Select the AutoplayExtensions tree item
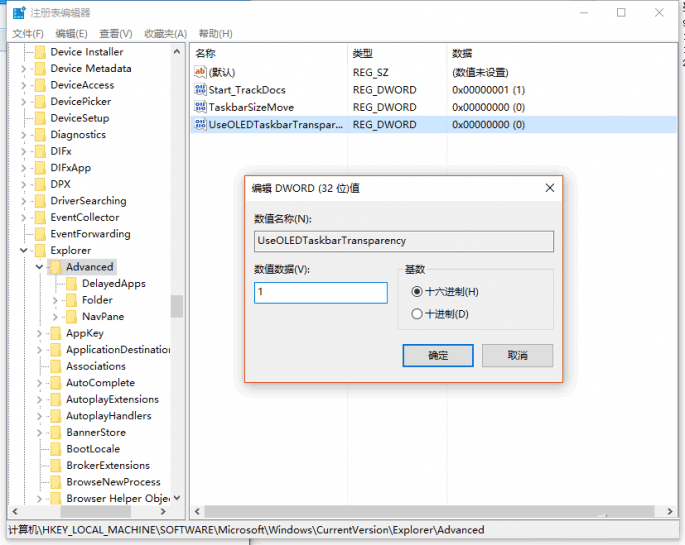Screen dimensions: 685x545 click(112, 400)
